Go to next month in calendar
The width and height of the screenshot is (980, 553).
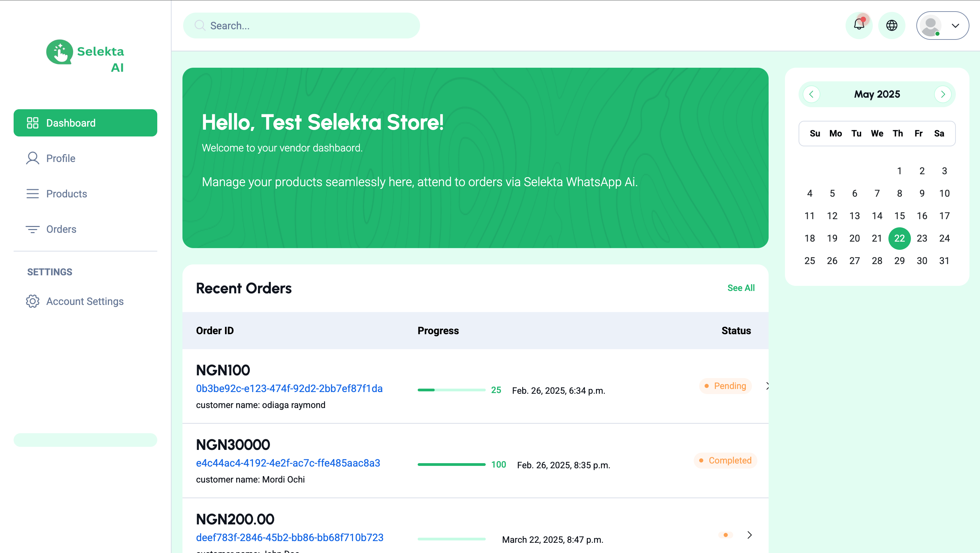pos(942,94)
